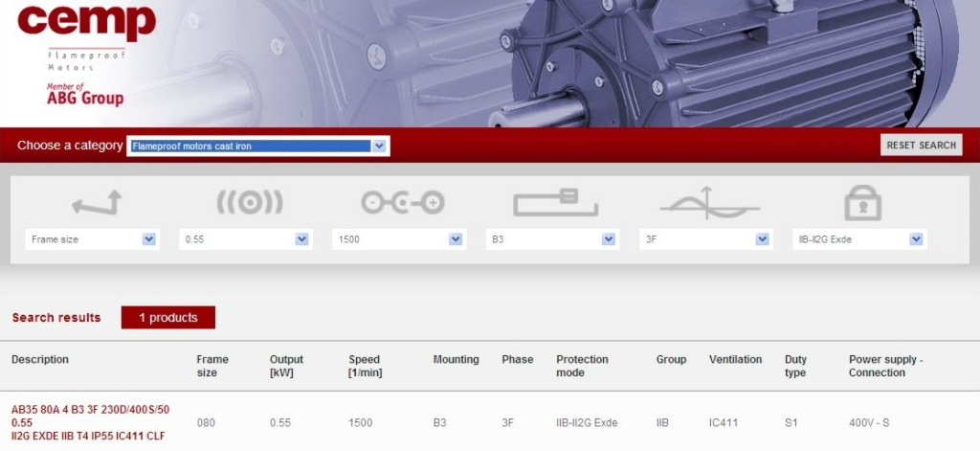
Task: Click the Choose a category label
Action: [x=70, y=146]
